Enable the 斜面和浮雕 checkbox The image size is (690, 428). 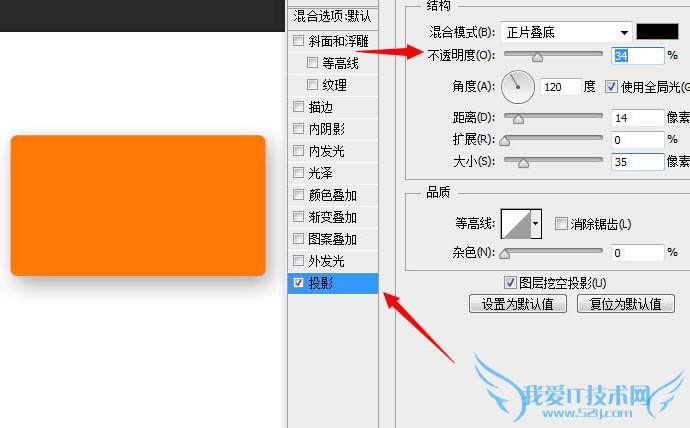(x=298, y=41)
